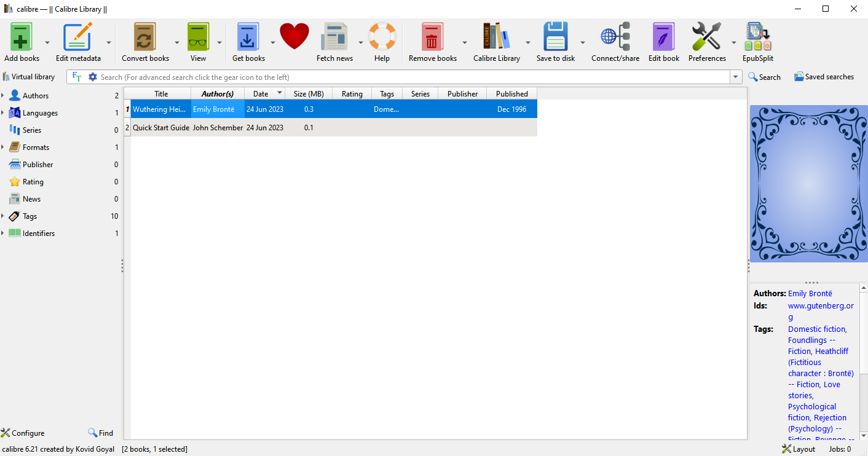Select the Quick Start Guide book row
Image resolution: width=868 pixels, height=456 pixels.
(x=331, y=128)
